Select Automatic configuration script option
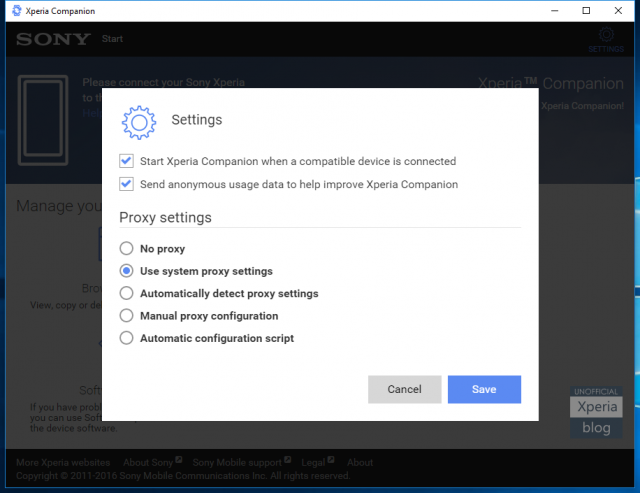The image size is (640, 493). (x=127, y=338)
